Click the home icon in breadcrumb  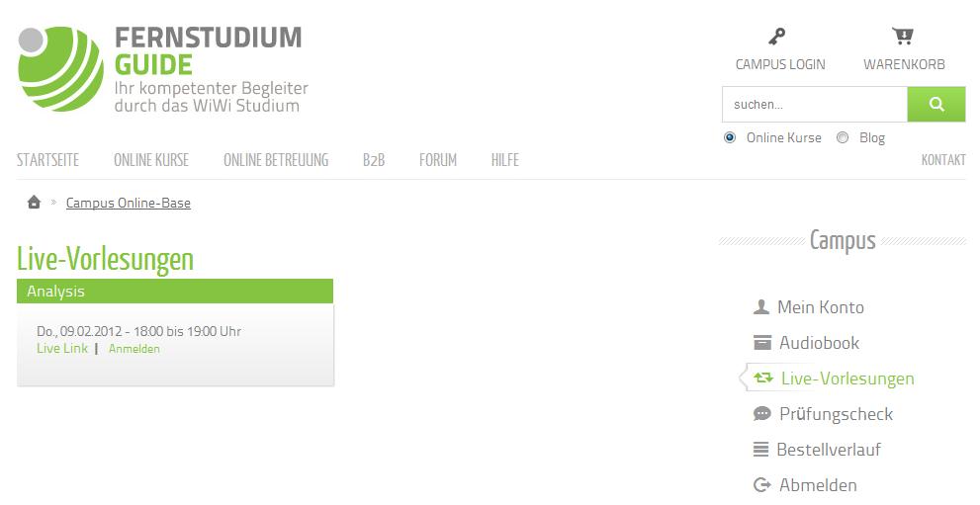(34, 202)
